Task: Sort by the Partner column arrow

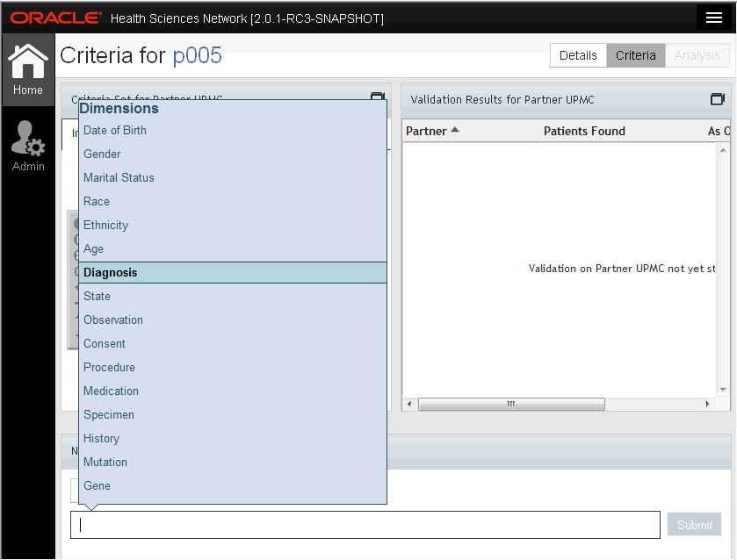Action: tap(454, 131)
